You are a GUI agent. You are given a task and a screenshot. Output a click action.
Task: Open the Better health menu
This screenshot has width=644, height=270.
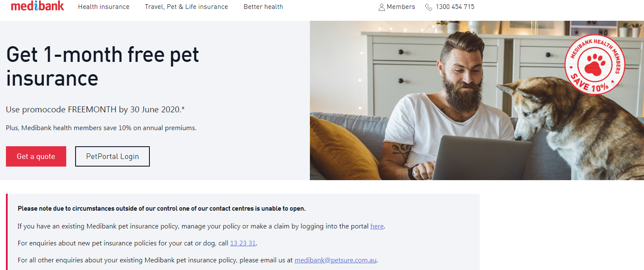pyautogui.click(x=263, y=7)
